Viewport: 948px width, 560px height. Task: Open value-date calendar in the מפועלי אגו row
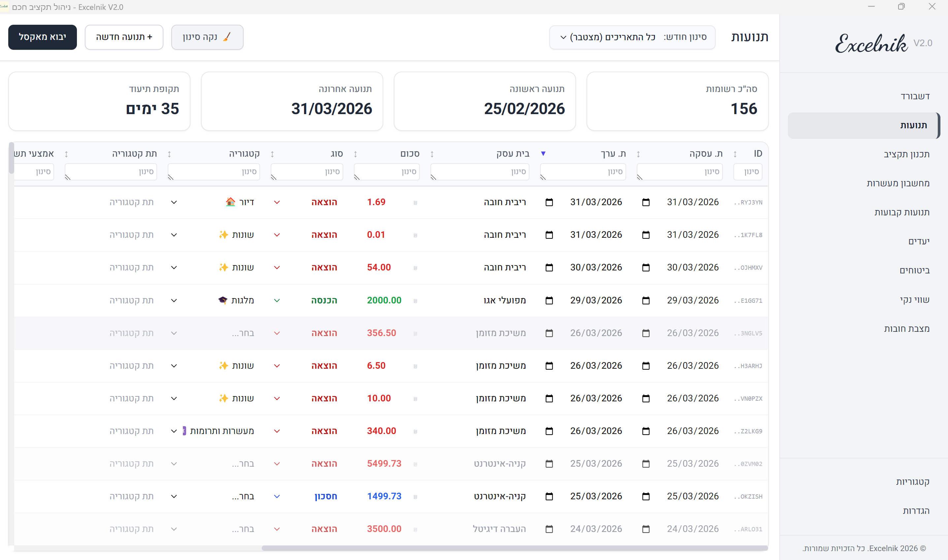point(549,300)
